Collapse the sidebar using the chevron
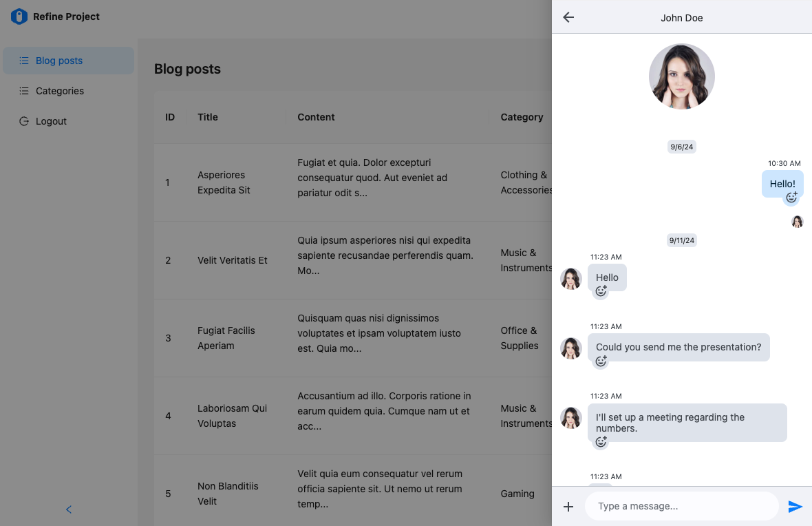This screenshot has height=526, width=812. point(68,509)
